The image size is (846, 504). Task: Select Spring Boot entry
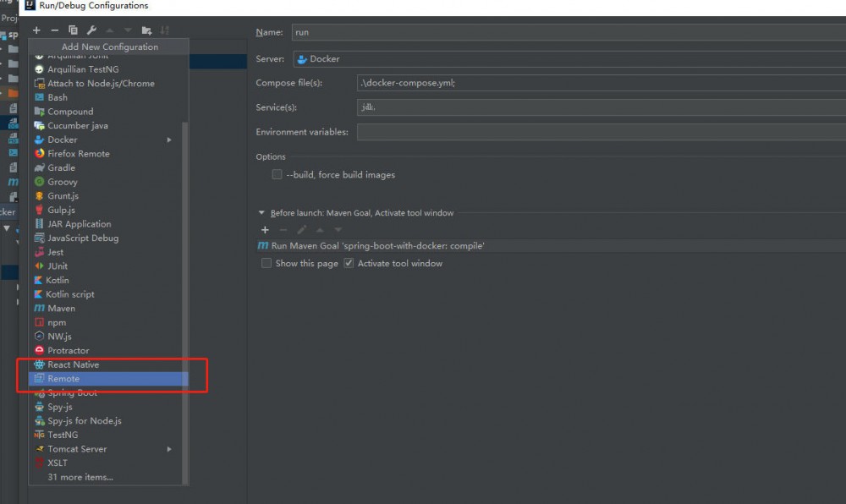pos(108,392)
